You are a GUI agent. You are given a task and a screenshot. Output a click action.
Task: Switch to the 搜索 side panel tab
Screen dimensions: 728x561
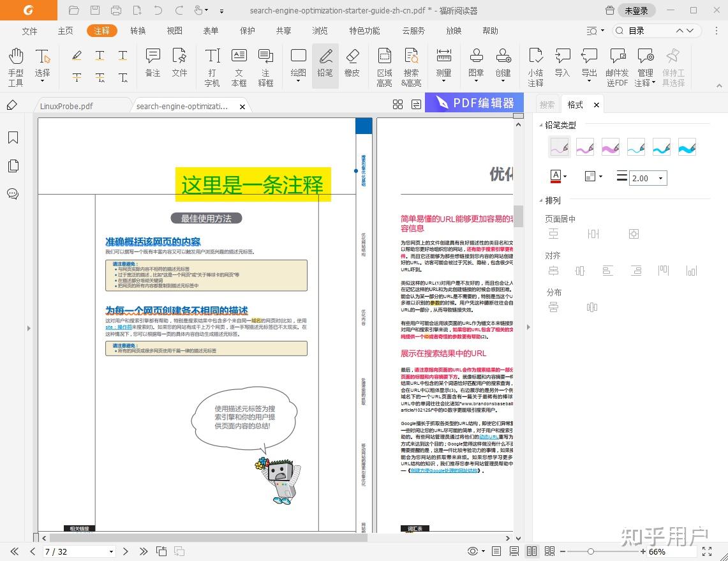(547, 105)
